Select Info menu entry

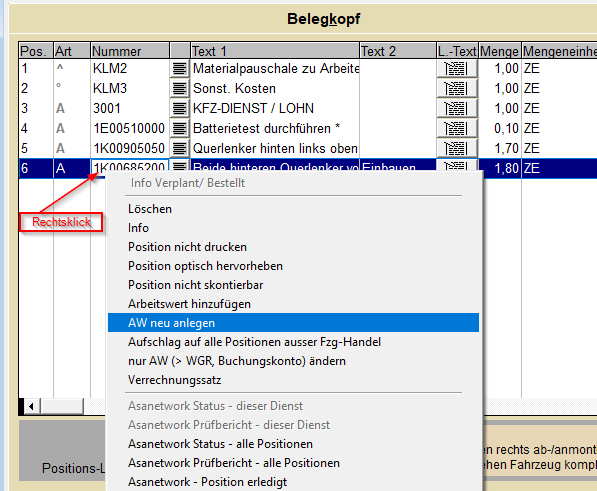(293, 228)
